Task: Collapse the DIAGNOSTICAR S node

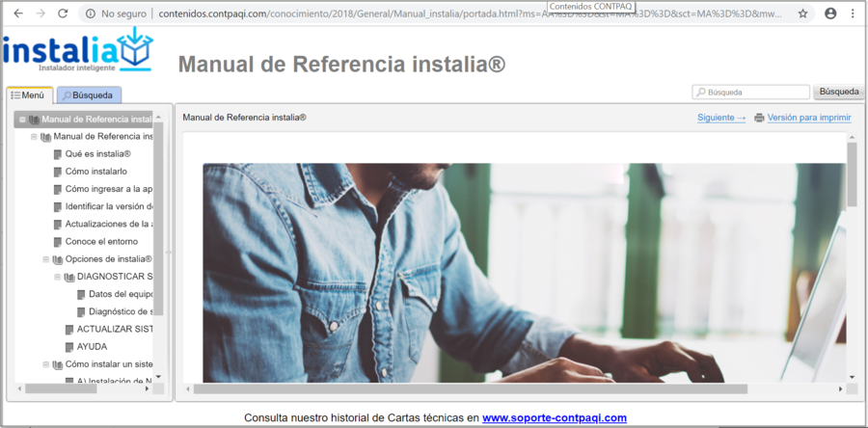Action: pyautogui.click(x=57, y=277)
